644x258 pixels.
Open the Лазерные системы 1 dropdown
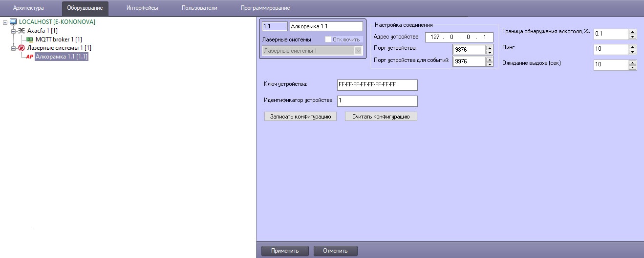pos(358,51)
